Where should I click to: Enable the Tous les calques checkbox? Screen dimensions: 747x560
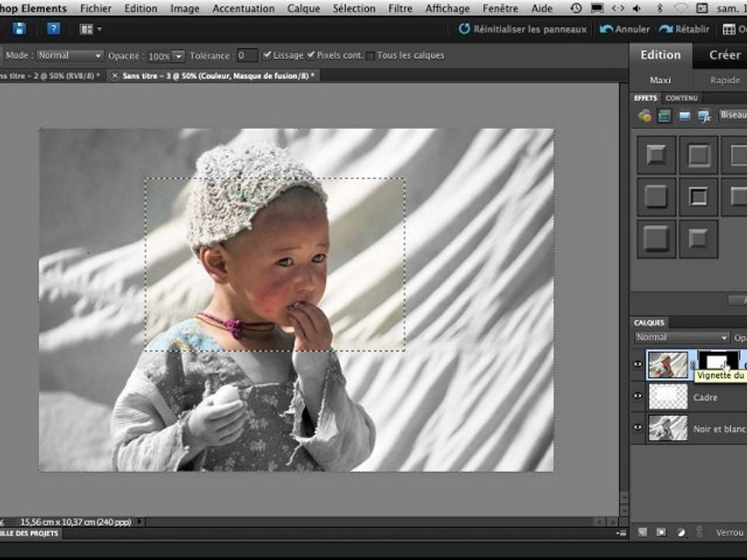coord(370,56)
